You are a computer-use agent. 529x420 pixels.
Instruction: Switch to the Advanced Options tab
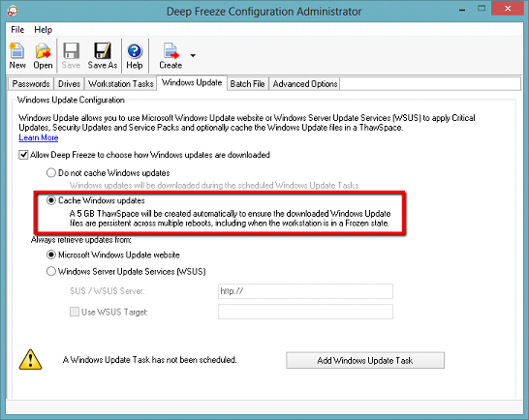tap(305, 83)
